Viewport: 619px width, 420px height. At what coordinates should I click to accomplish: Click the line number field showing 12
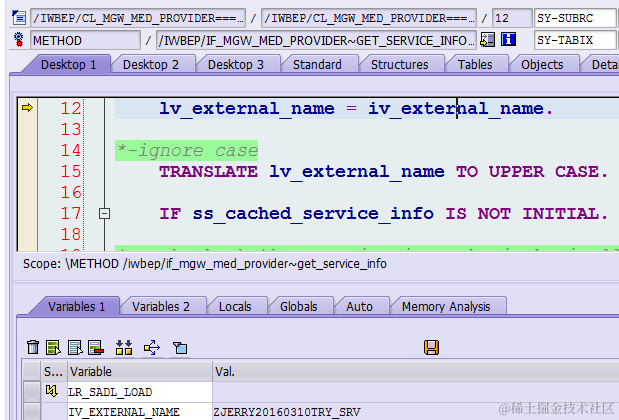tap(512, 18)
